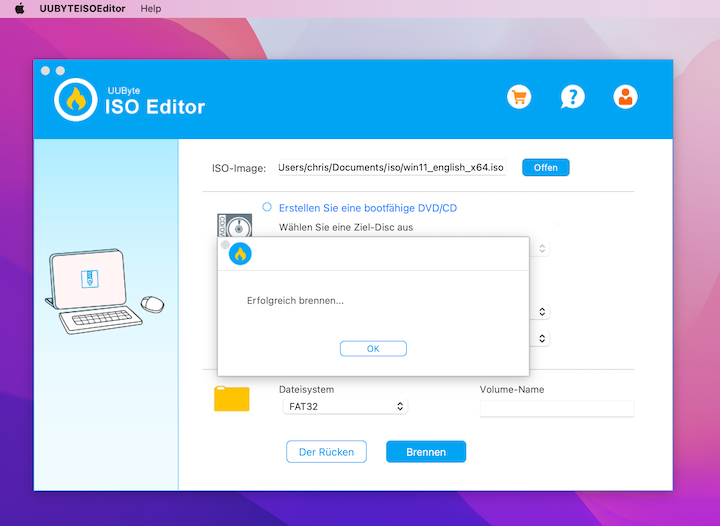Screen dimensions: 720x526
Task: Click the Brennen button
Action: coord(426,452)
